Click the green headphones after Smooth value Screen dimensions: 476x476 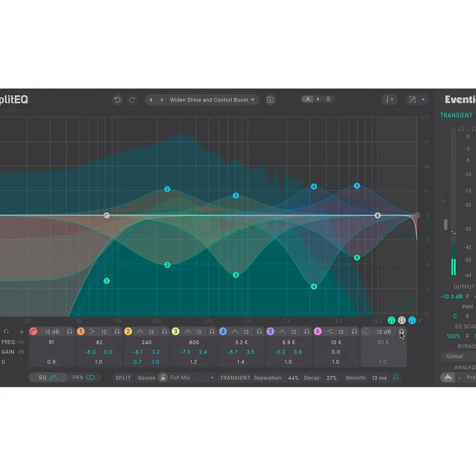click(396, 377)
